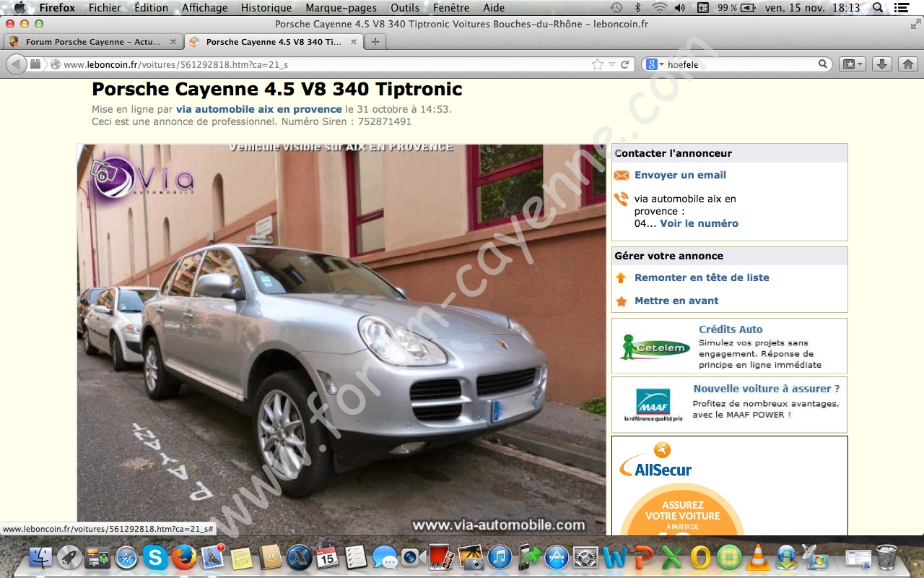
Task: Open the Google search engine dropdown
Action: 654,64
